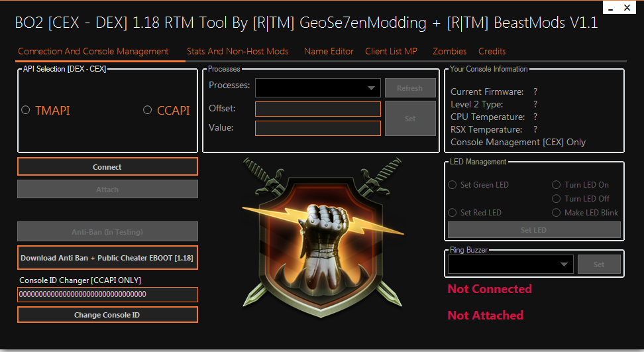The image size is (644, 352).
Task: Click the "RSX Temperature:" label
Action: 486,130
